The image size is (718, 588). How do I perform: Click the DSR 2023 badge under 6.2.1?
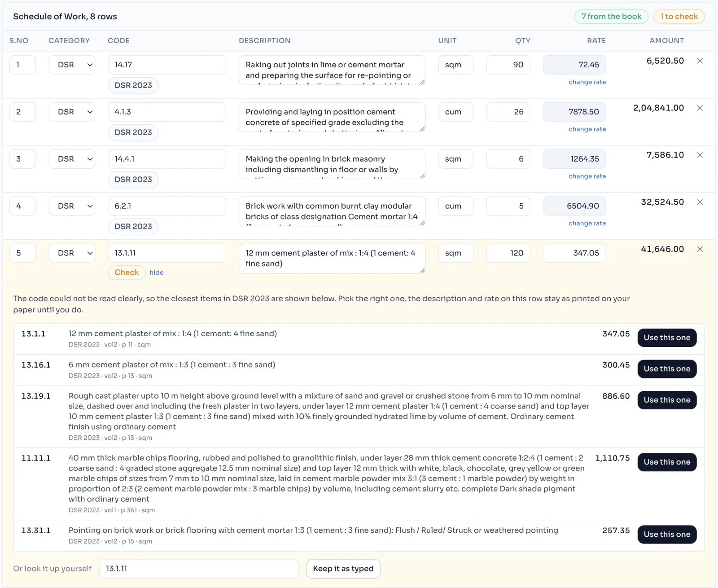[x=133, y=227]
